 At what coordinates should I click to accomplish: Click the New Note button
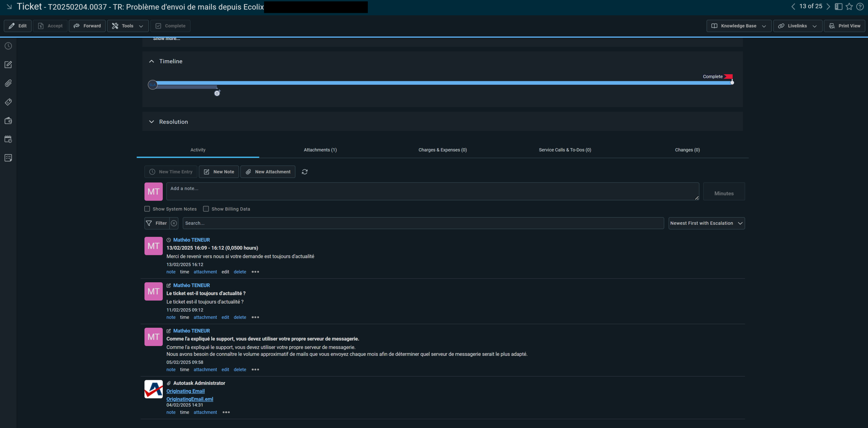point(219,172)
